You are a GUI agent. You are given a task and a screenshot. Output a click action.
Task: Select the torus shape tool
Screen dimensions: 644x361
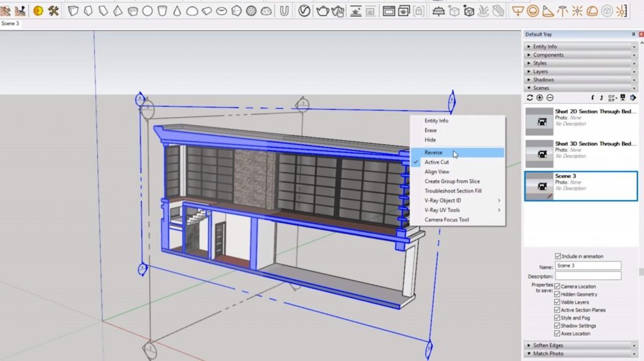(221, 11)
